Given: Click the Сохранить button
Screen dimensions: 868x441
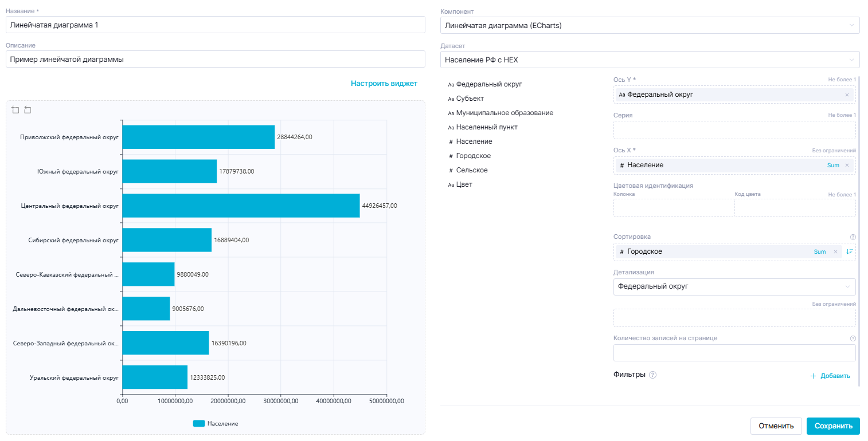Looking at the screenshot, I should coord(832,426).
